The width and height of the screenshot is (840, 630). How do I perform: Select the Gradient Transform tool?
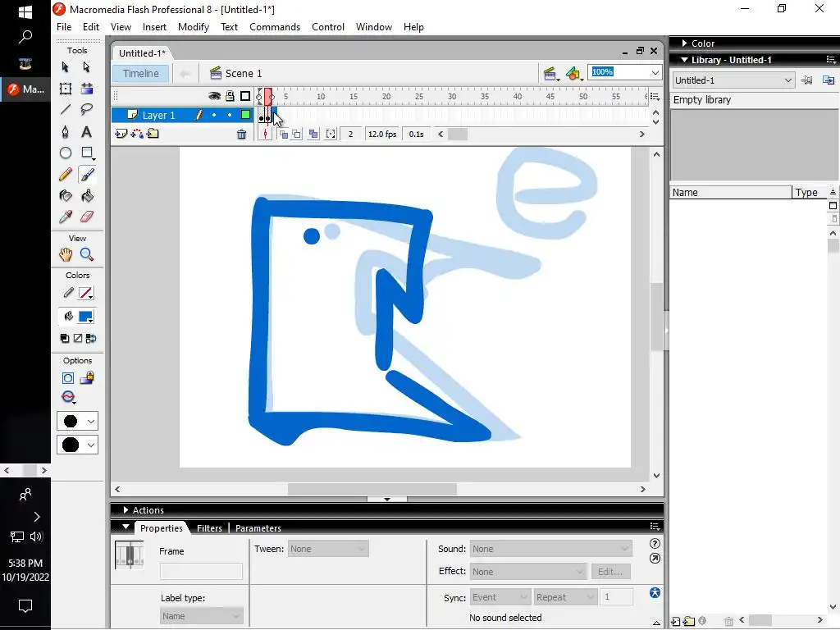coord(86,89)
